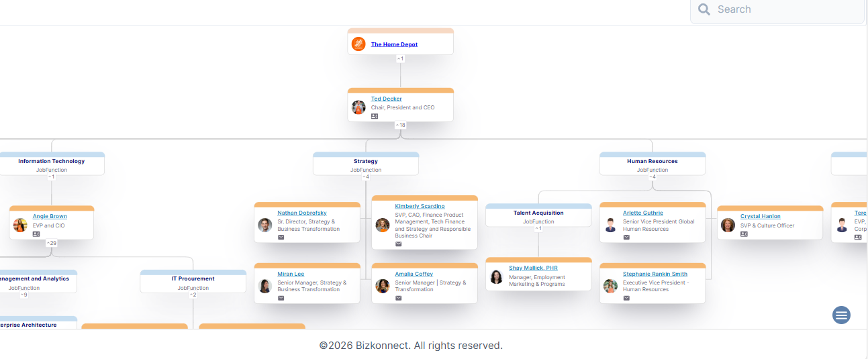The height and width of the screenshot is (359, 868).
Task: Click Stephanie Rankin Smith's avatar photo
Action: coord(610,286)
